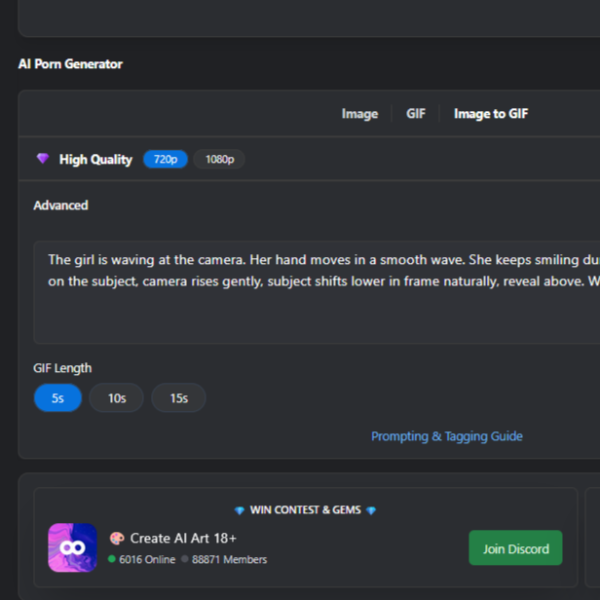Click the 6016 Online status text
The image size is (600, 600).
click(x=147, y=559)
